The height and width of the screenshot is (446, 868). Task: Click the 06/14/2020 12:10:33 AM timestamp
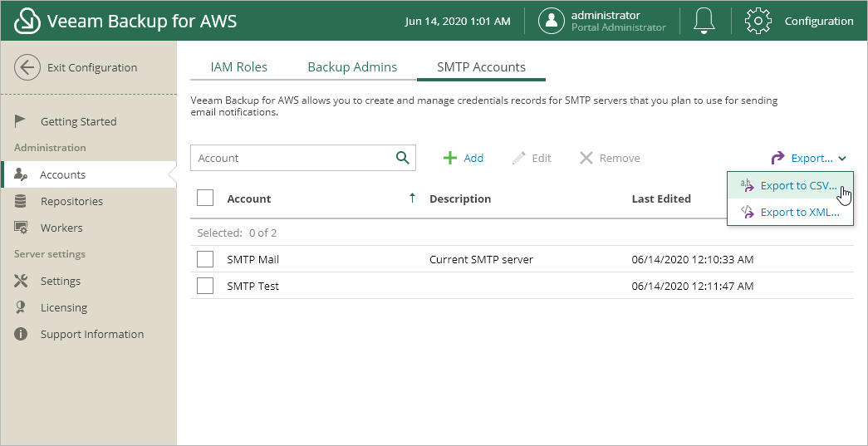coord(693,259)
